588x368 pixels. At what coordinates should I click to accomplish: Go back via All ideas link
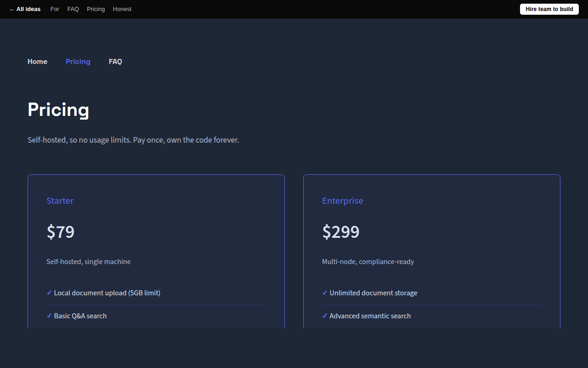pos(25,9)
